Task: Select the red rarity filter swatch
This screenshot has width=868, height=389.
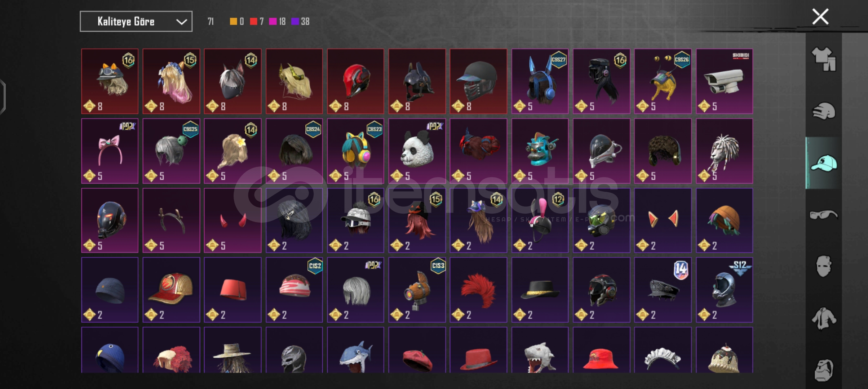Action: 253,22
